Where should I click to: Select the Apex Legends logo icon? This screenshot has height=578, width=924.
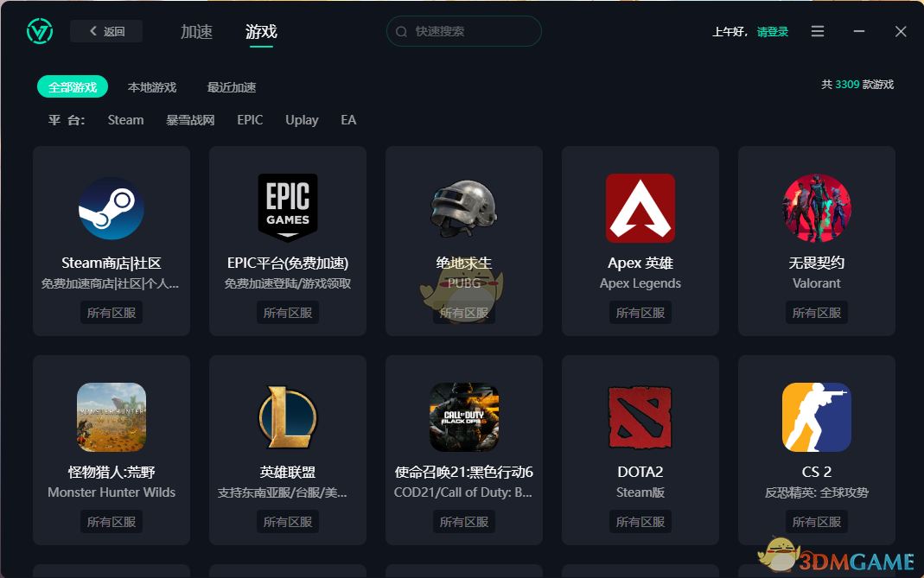click(640, 208)
